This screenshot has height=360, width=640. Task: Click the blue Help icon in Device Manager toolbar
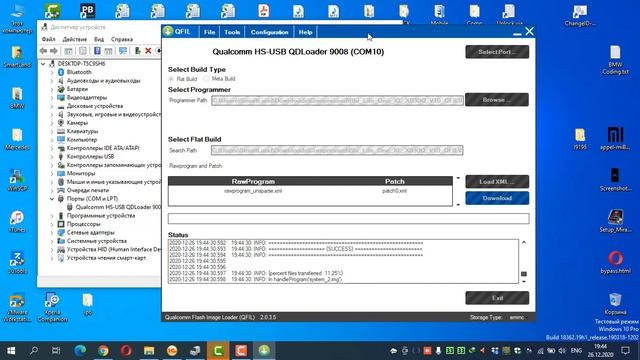[97, 51]
